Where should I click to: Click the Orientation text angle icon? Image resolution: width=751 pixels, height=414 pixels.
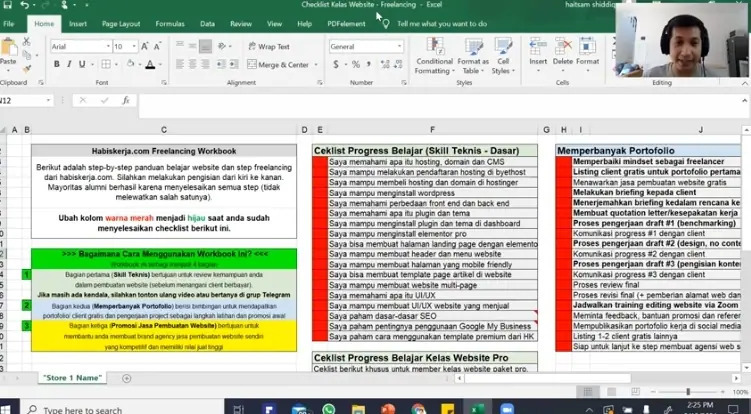click(222, 46)
